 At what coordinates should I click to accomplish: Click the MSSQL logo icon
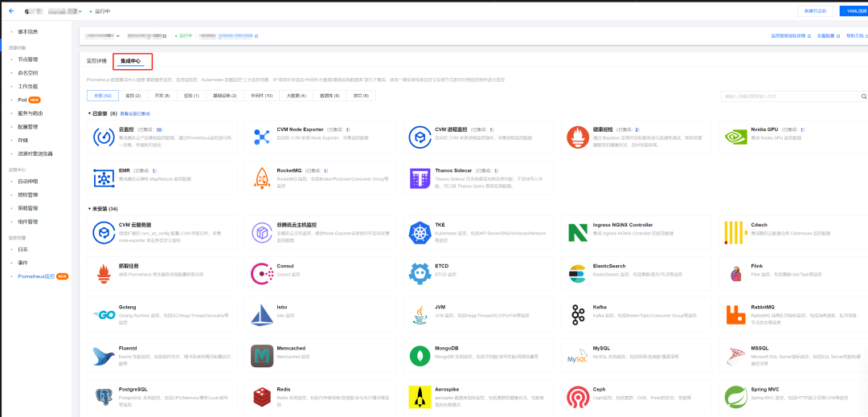pos(735,356)
